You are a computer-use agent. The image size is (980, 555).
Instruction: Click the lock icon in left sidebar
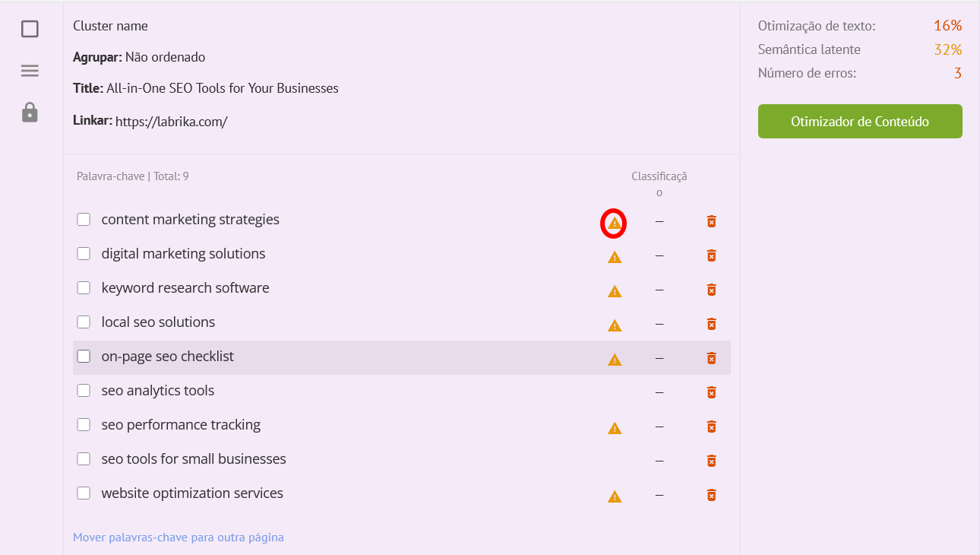coord(30,113)
